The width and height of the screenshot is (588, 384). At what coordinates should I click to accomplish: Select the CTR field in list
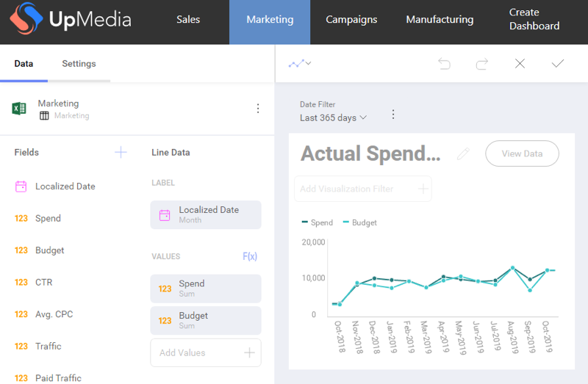43,283
